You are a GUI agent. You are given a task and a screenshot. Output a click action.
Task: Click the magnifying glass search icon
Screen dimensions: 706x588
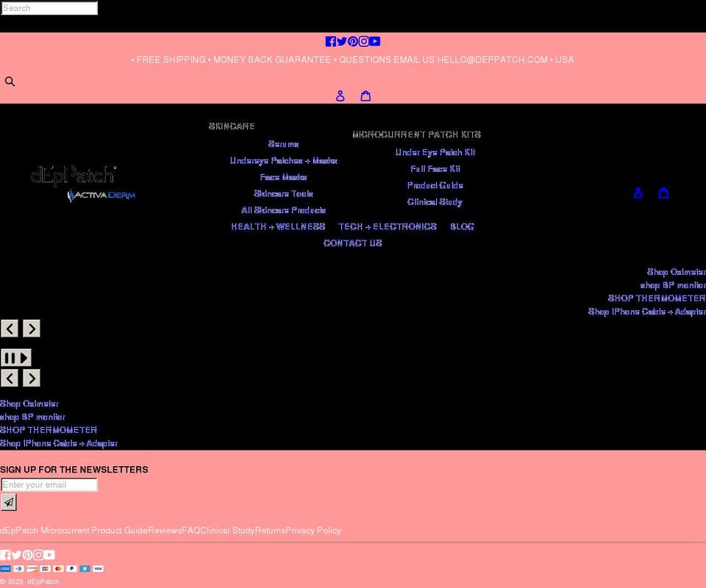10,82
